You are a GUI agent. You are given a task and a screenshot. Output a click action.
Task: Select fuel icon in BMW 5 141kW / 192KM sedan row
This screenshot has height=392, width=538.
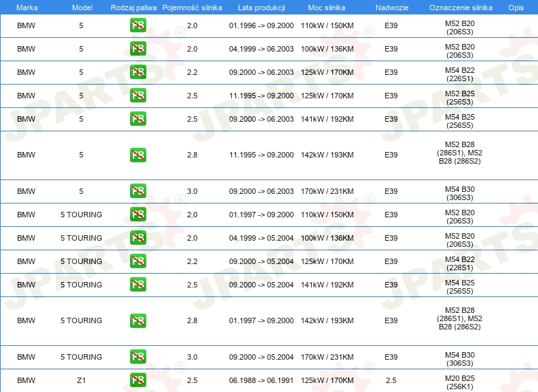[x=138, y=119]
